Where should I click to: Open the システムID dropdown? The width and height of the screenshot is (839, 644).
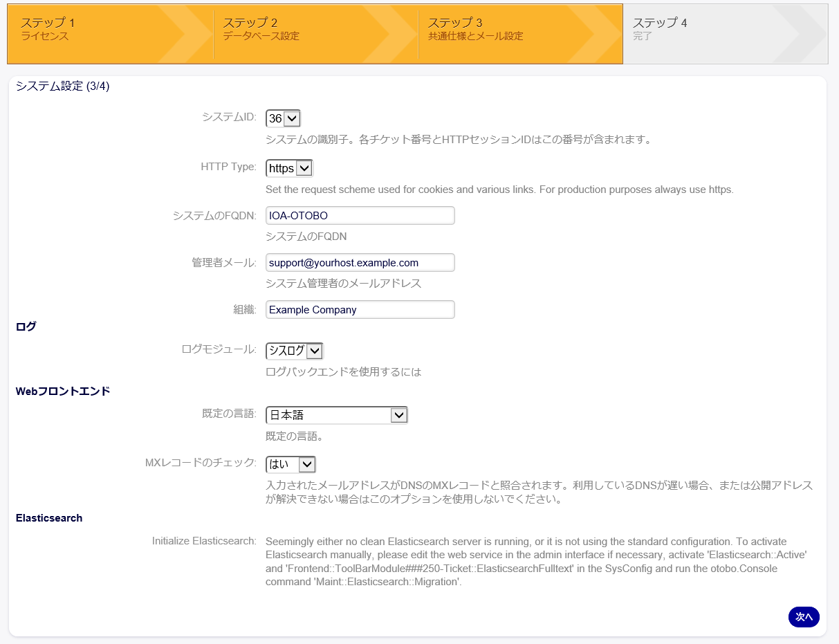[x=283, y=118]
